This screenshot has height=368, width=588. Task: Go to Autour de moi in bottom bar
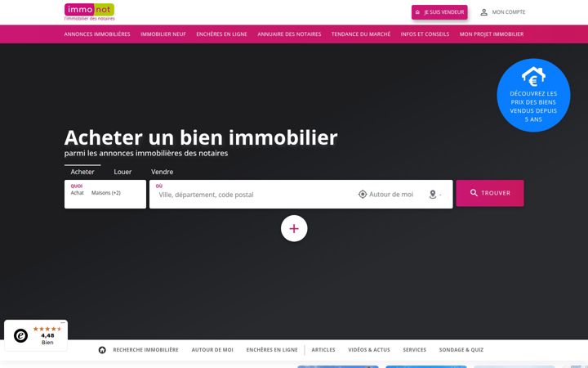212,350
